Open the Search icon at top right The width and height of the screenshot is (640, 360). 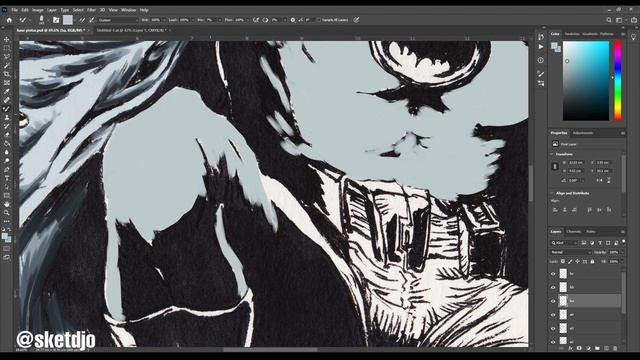609,20
